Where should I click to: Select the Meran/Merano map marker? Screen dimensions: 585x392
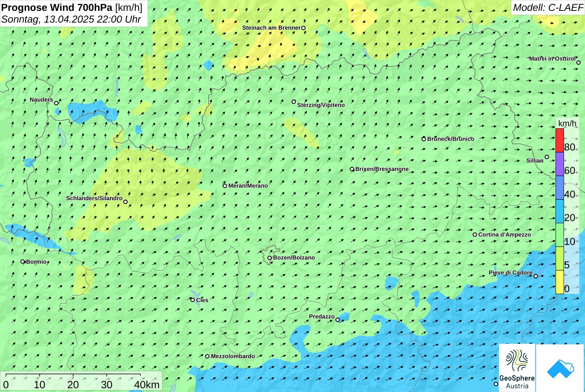point(225,186)
